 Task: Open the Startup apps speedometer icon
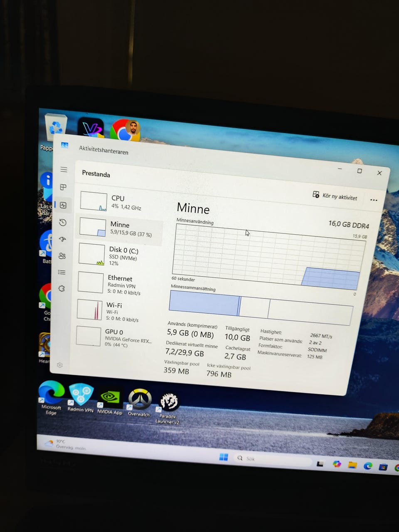pos(62,239)
